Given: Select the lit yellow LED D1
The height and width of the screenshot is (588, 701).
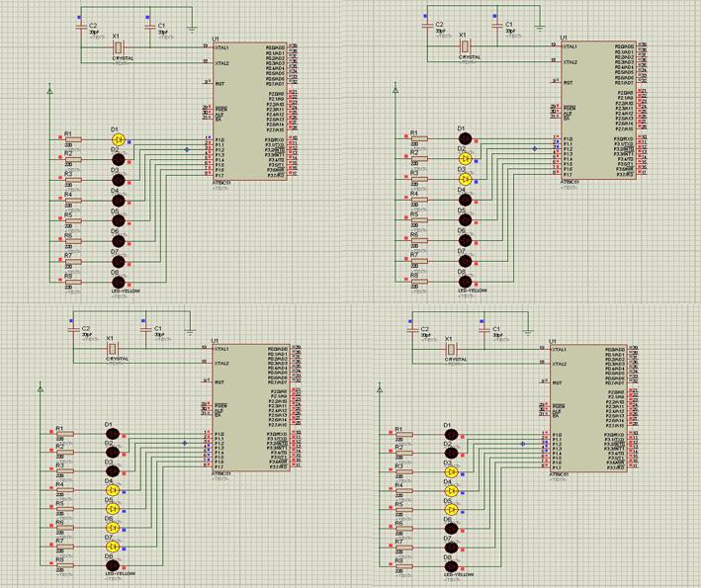Looking at the screenshot, I should (x=118, y=139).
